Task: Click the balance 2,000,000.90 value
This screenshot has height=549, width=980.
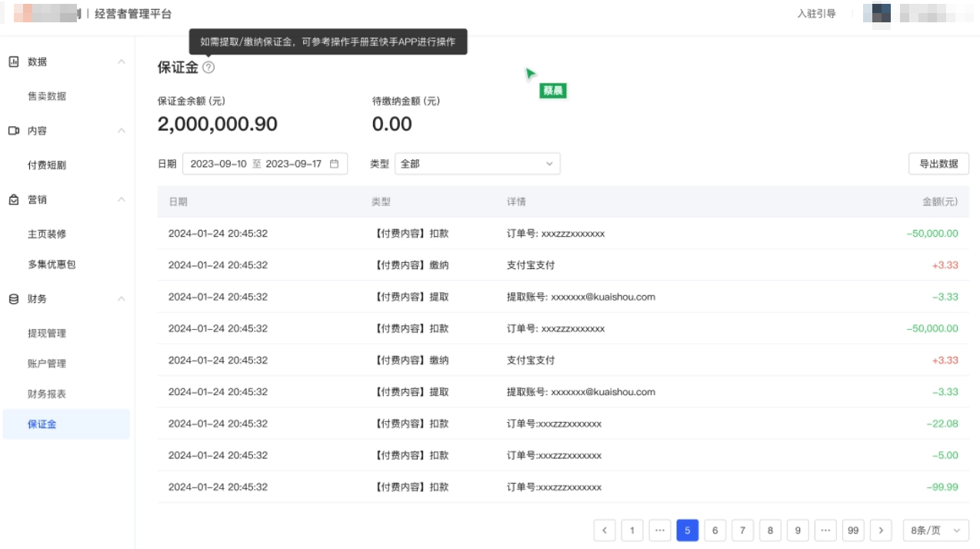Action: 218,124
